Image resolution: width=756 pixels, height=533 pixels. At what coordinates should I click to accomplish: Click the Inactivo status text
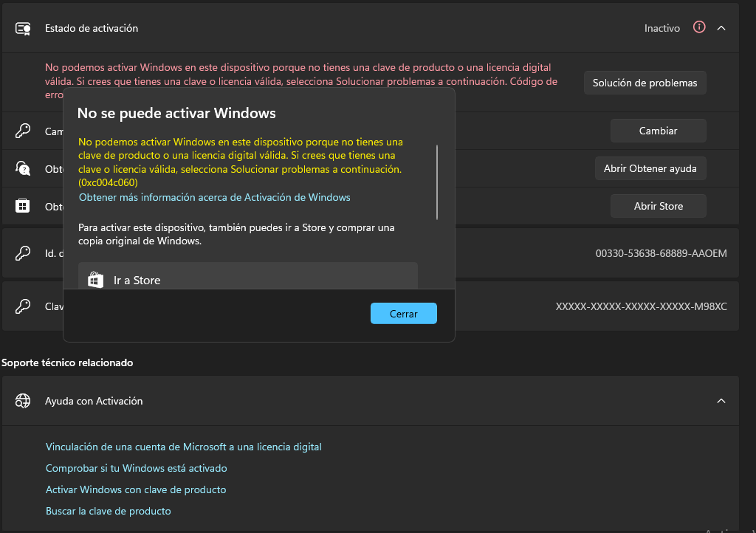pyautogui.click(x=662, y=29)
